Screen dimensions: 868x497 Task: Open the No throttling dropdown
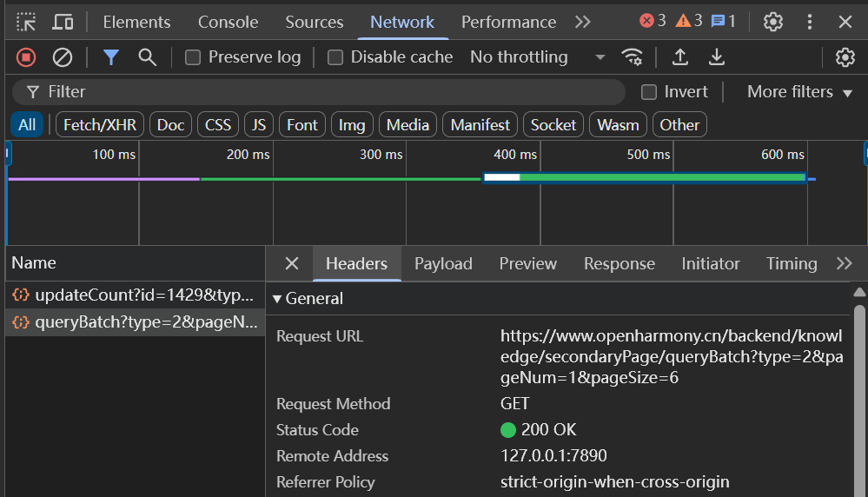point(537,57)
